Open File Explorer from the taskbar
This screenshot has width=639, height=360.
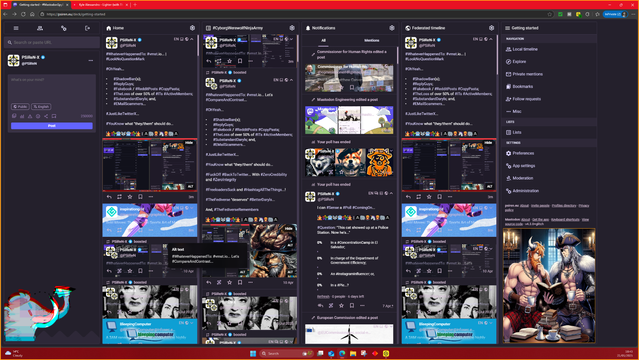pos(353,353)
